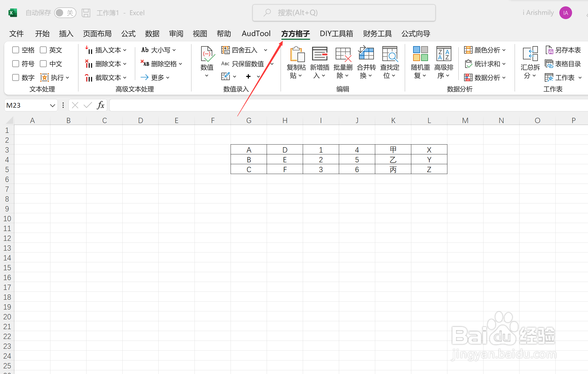Check the 中文 checkbox
This screenshot has width=588, height=374.
43,64
